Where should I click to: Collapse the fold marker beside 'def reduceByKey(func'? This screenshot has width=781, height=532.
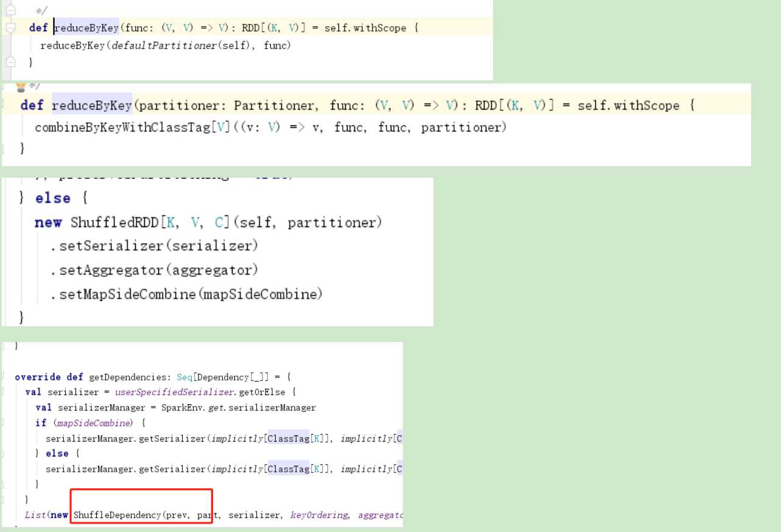tap(10, 29)
